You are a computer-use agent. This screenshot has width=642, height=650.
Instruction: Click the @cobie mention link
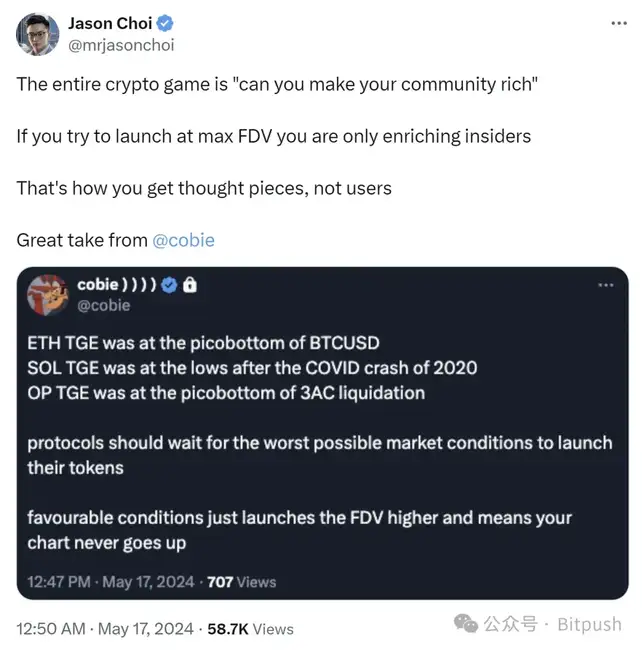(x=183, y=240)
